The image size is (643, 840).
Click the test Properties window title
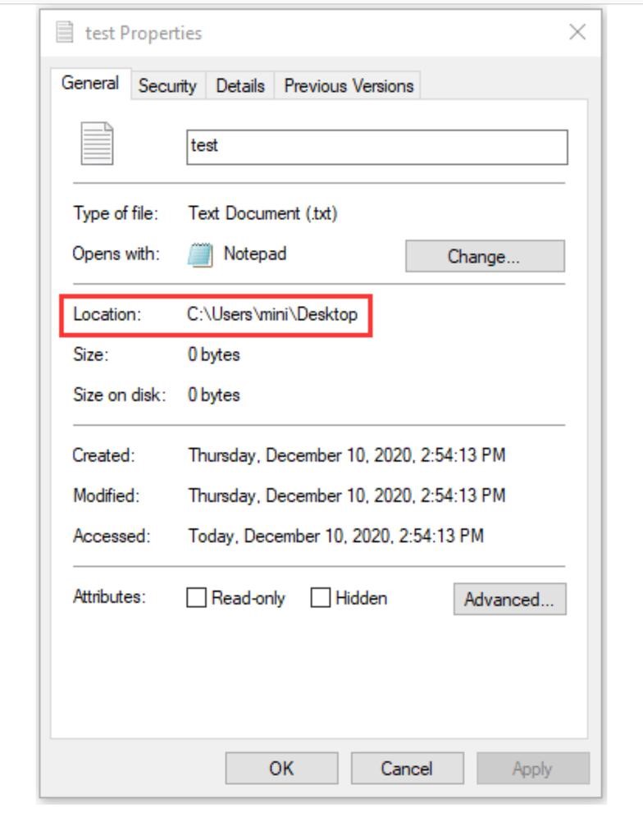pos(144,33)
